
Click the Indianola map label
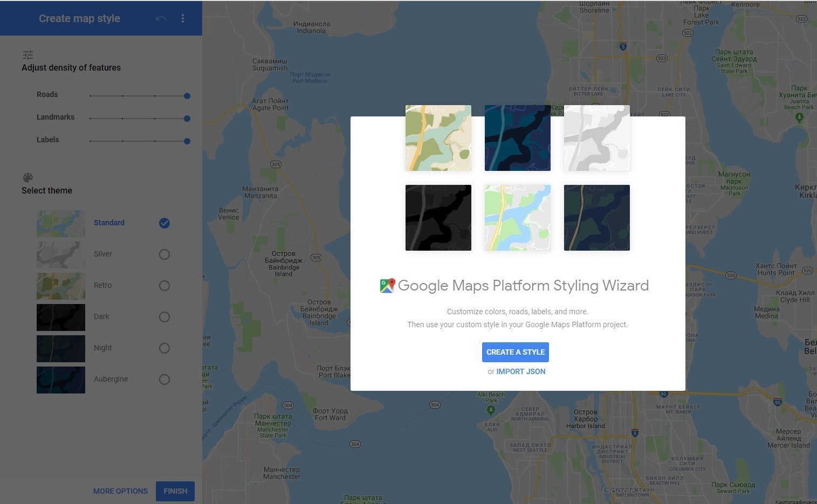(x=311, y=27)
